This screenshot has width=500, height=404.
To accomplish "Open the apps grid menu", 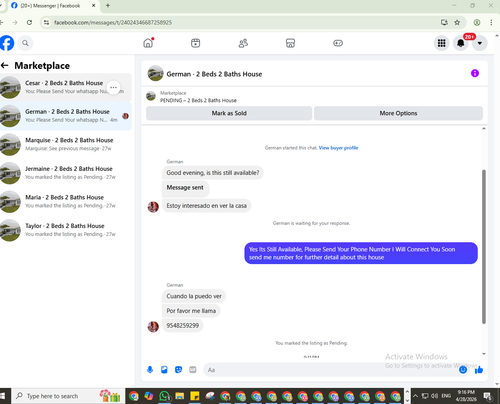I will tap(442, 43).
